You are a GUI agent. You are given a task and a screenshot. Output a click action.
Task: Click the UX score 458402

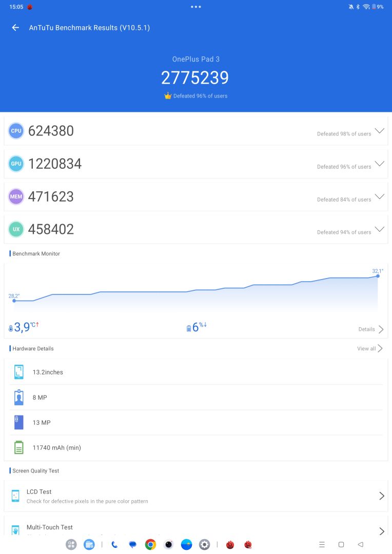click(51, 229)
